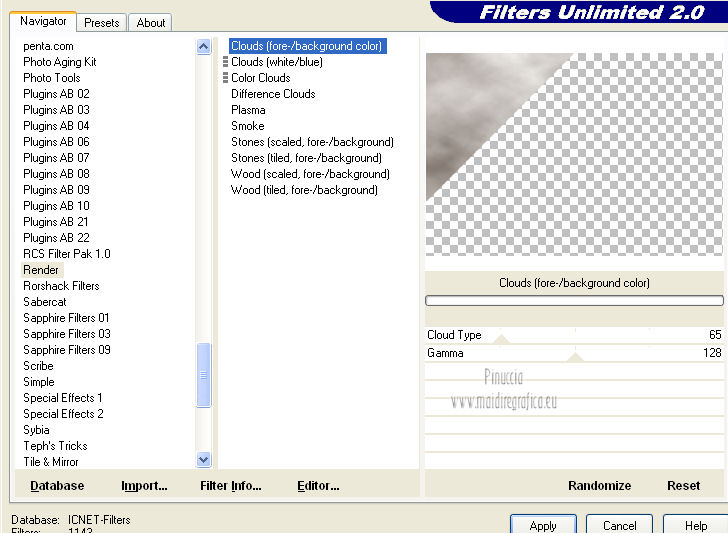The height and width of the screenshot is (533, 728).
Task: Select Color Clouds filter
Action: (x=261, y=78)
